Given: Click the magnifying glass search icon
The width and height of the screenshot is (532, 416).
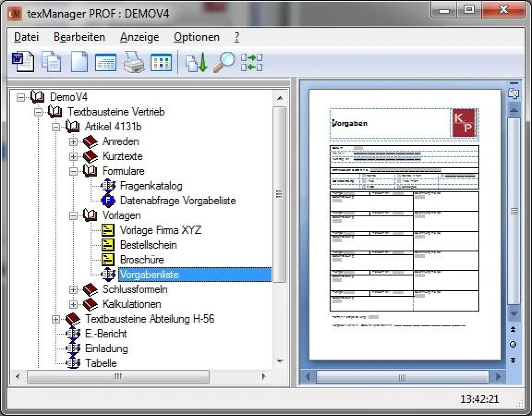Looking at the screenshot, I should click(x=224, y=62).
